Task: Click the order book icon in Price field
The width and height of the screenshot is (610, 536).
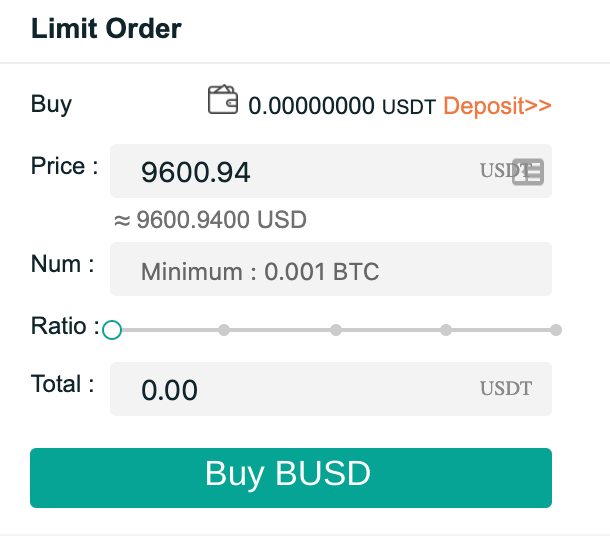Action: click(528, 172)
